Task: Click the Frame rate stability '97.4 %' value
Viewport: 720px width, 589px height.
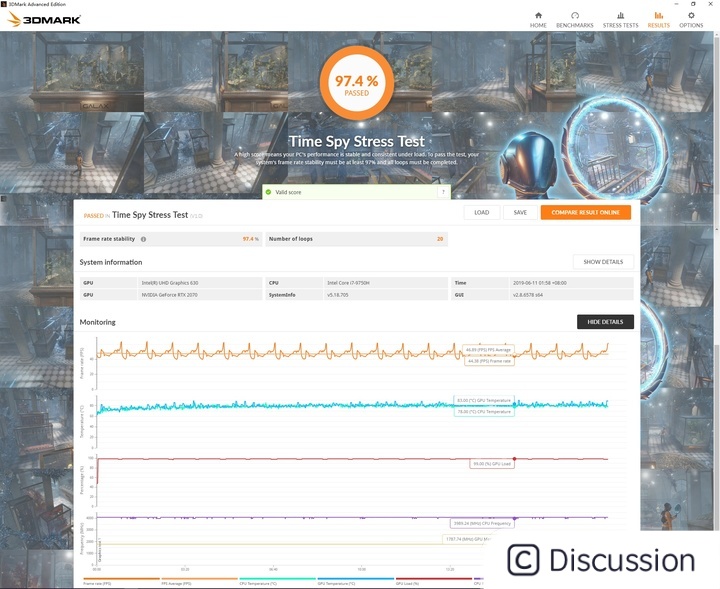Action: click(x=250, y=239)
